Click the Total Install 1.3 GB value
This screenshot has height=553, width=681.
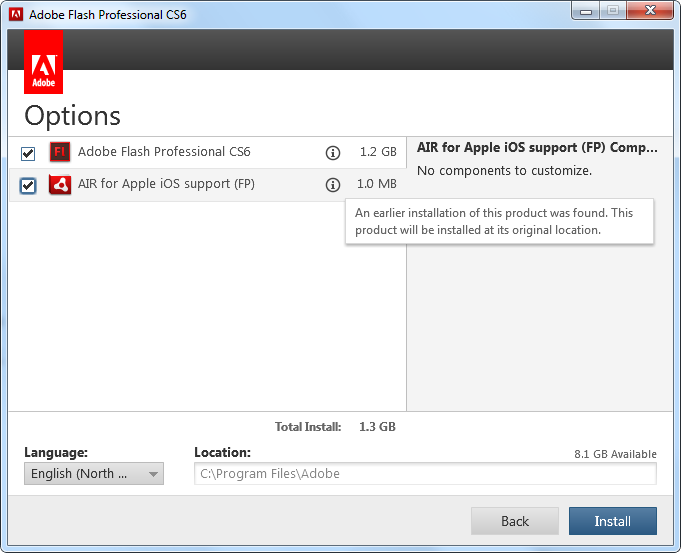(377, 427)
